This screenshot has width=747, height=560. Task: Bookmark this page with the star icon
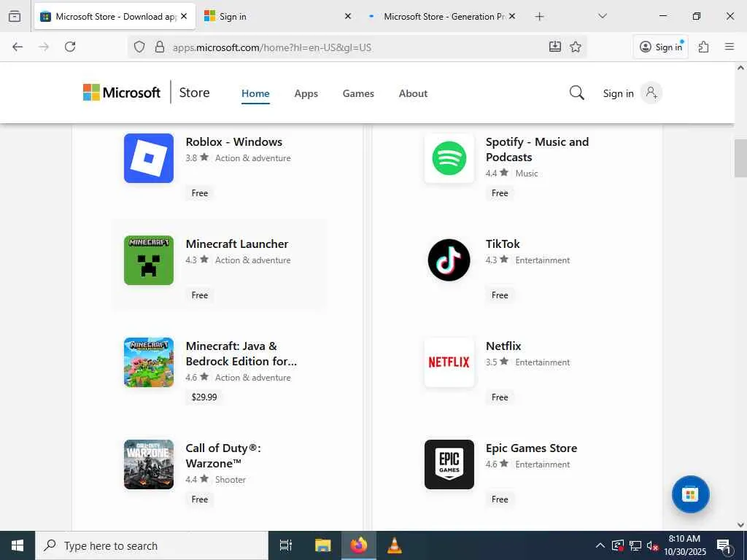coord(576,47)
